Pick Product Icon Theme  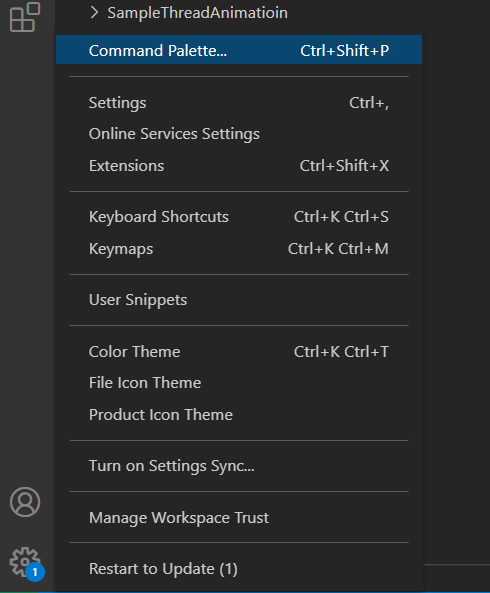pyautogui.click(x=239, y=415)
